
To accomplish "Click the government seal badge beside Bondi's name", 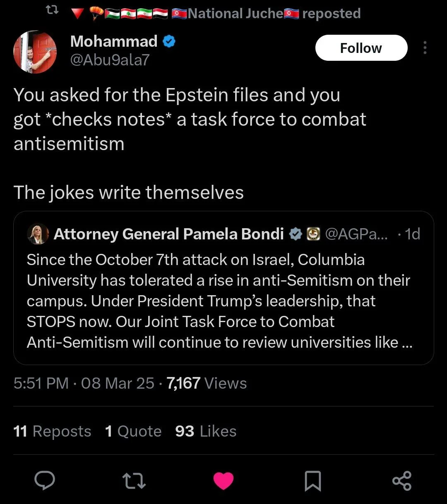I will 313,234.
